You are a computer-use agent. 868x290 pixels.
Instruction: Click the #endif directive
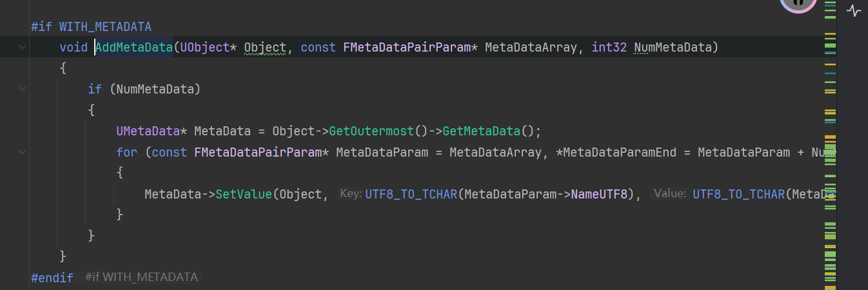(x=52, y=277)
